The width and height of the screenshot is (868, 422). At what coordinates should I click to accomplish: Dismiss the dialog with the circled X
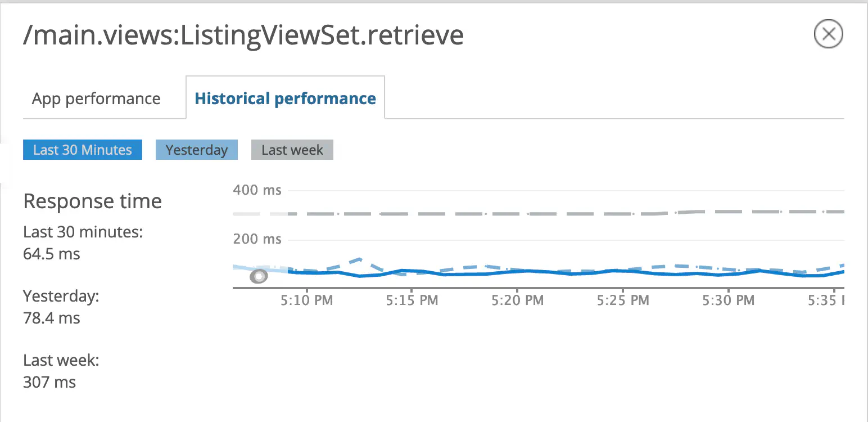click(828, 34)
